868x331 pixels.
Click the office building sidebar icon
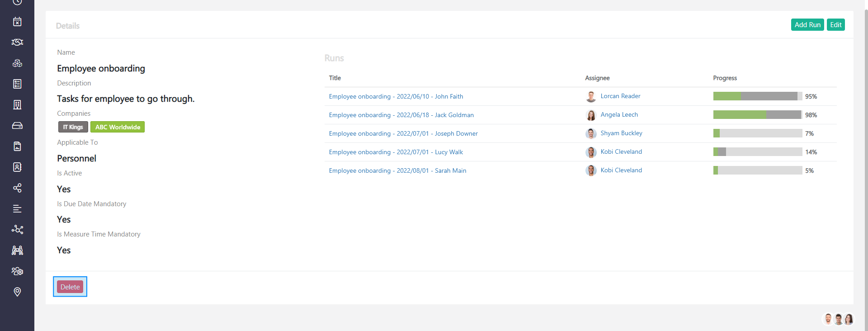pos(17,105)
